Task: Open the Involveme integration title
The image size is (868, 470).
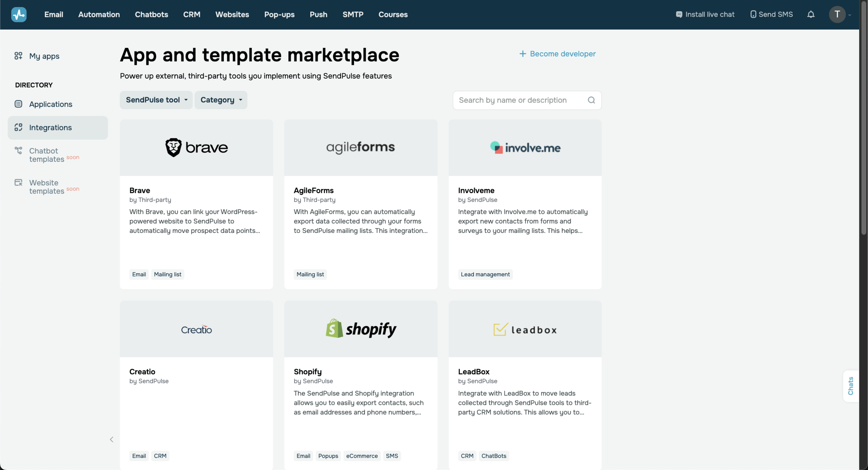Action: 476,190
